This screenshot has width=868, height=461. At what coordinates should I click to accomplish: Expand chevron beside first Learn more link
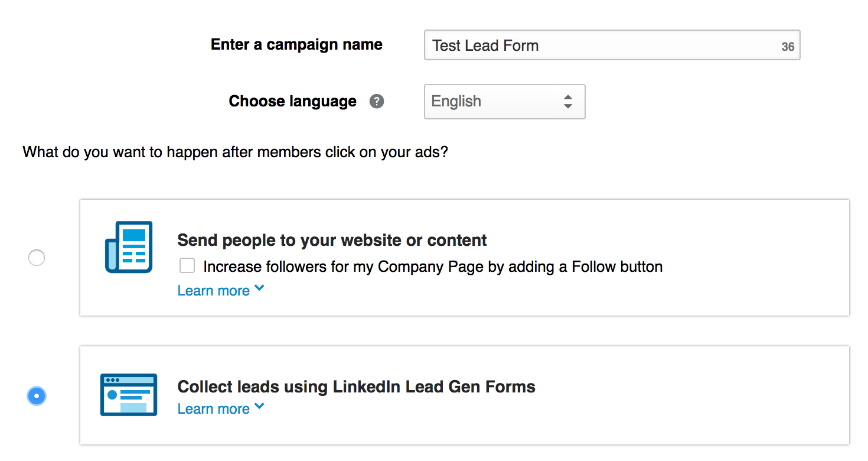click(260, 288)
